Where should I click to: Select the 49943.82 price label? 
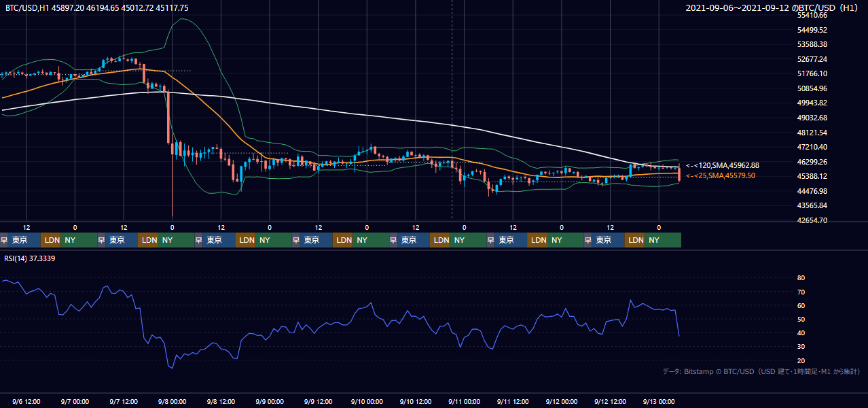coord(812,103)
